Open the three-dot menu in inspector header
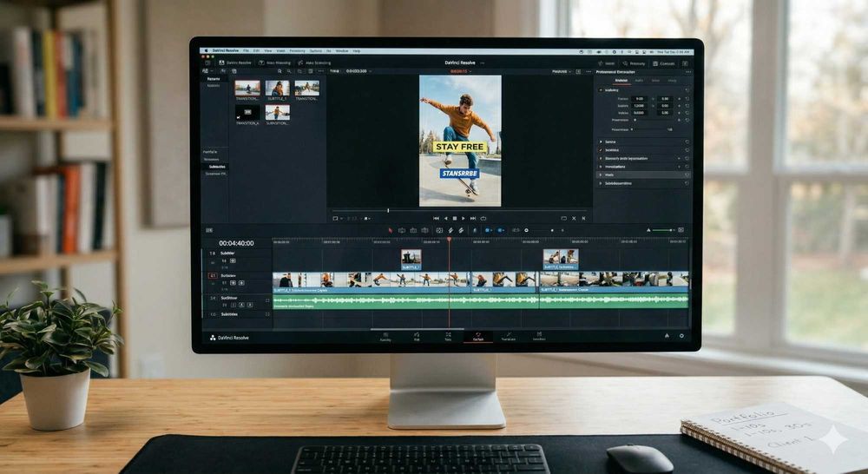868x474 pixels. tap(688, 72)
